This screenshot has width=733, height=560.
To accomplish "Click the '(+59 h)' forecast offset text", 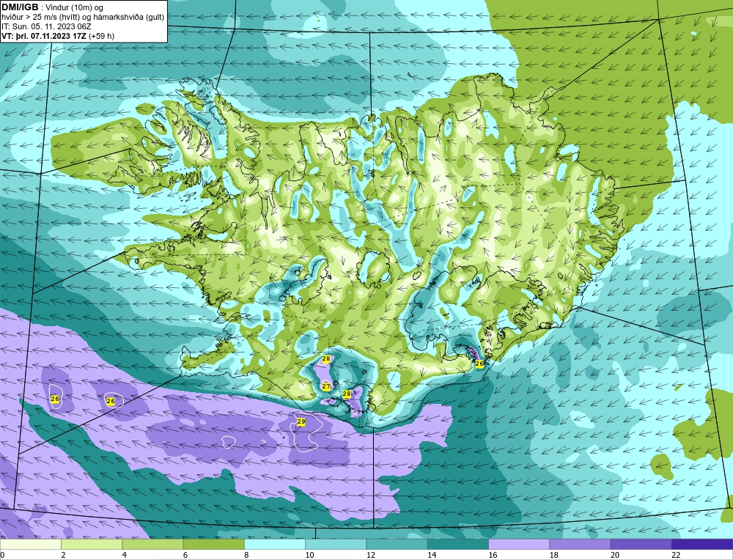I will [101, 36].
